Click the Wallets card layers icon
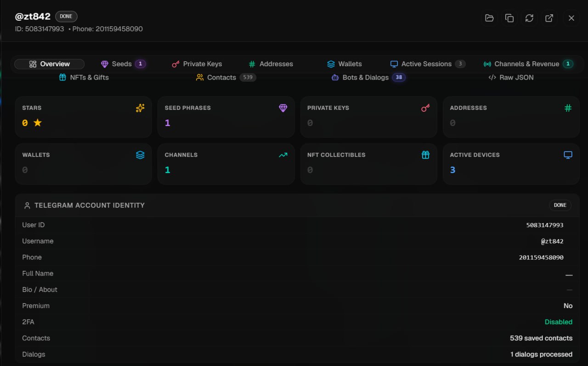Viewport: 588px width, 366px height. (x=140, y=155)
